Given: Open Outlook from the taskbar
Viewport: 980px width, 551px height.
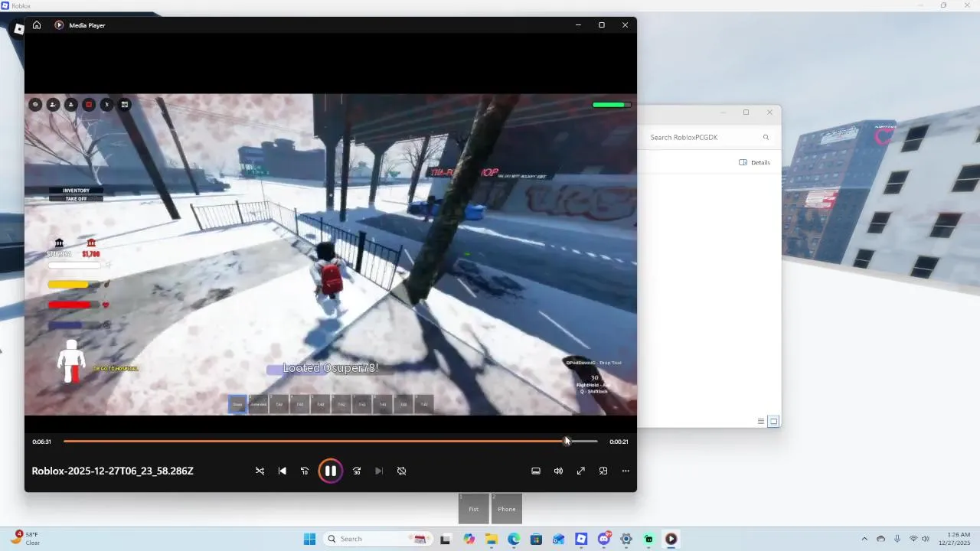Looking at the screenshot, I should click(559, 539).
